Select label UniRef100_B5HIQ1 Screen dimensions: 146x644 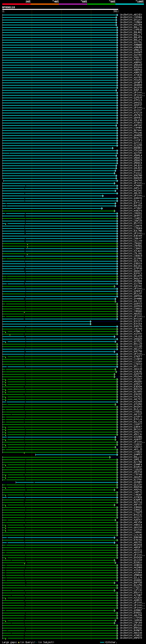pyautogui.click(x=131, y=628)
